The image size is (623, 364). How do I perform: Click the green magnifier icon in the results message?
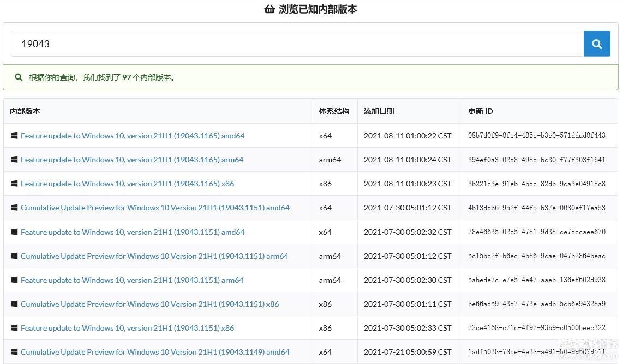tap(19, 77)
